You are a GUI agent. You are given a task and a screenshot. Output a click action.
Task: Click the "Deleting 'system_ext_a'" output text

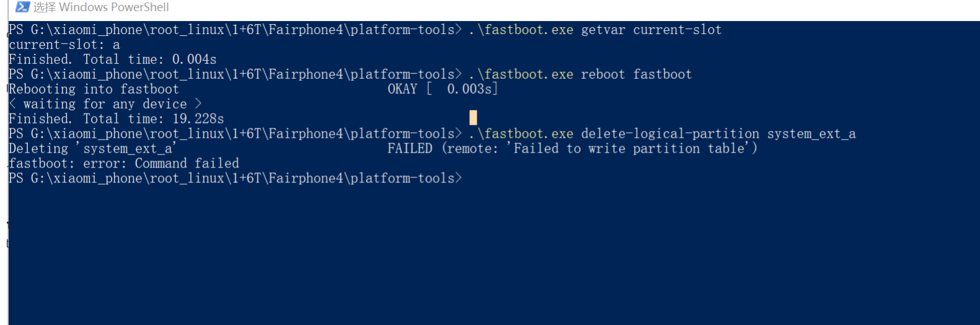tap(92, 149)
